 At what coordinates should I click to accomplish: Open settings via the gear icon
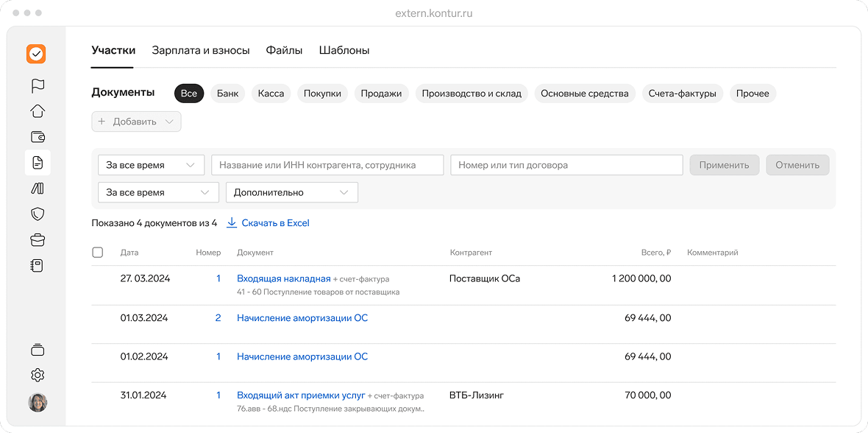pos(38,375)
